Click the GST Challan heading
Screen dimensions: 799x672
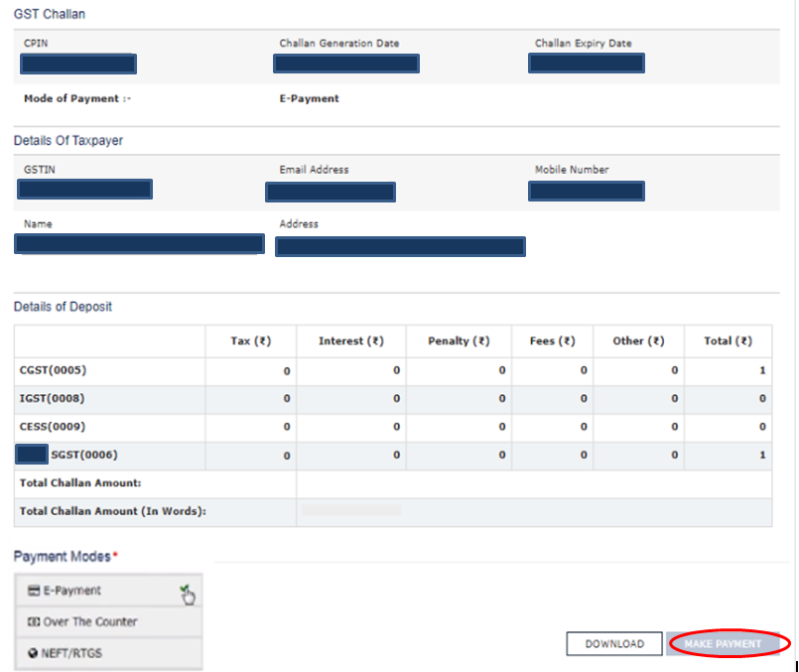(x=50, y=14)
